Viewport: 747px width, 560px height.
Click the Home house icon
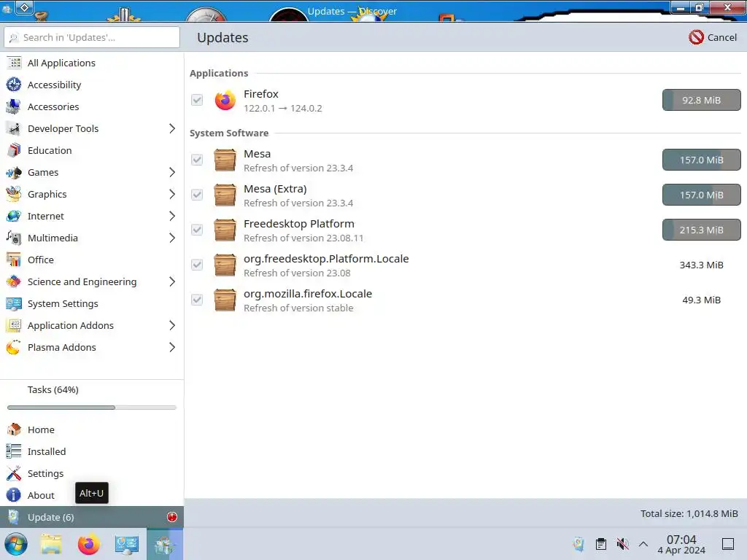pos(14,429)
